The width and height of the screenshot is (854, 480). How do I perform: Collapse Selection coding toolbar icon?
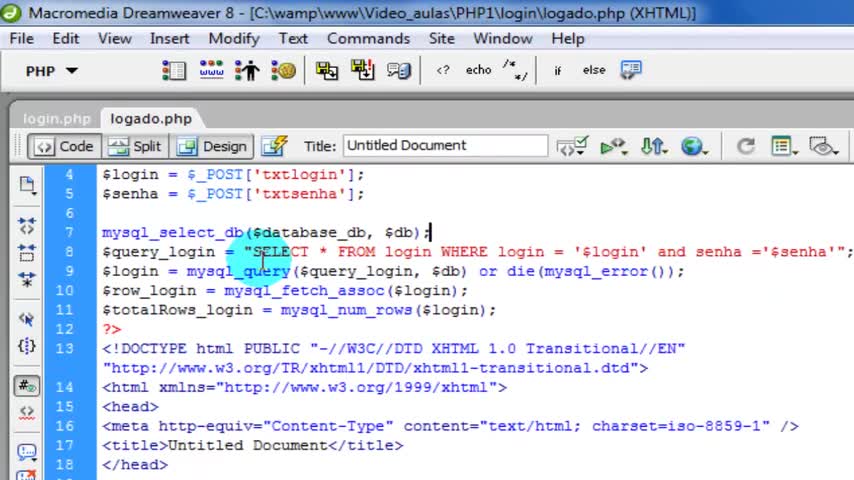(x=27, y=253)
